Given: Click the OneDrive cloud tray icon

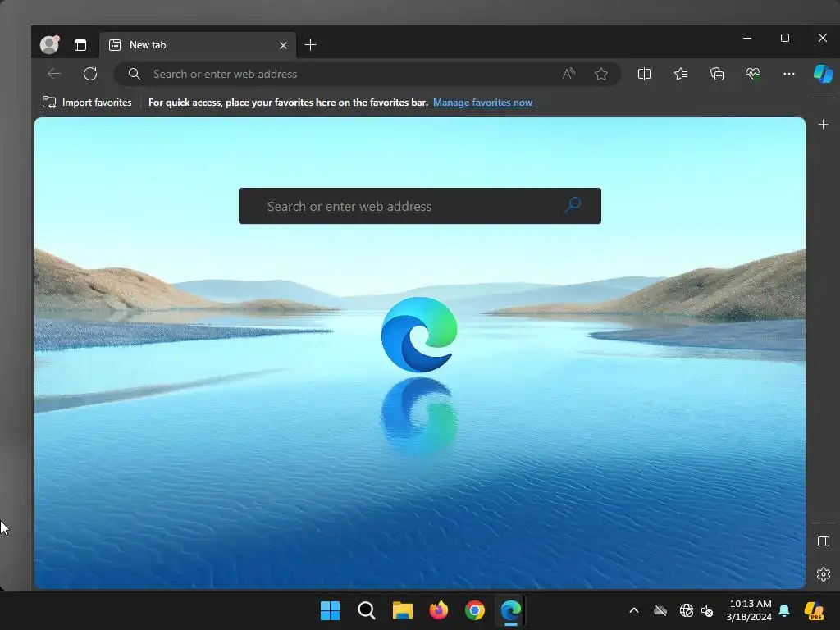Looking at the screenshot, I should coord(660,610).
